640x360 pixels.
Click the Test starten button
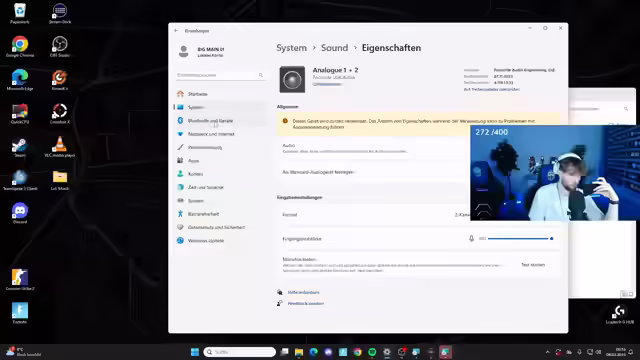pyautogui.click(x=533, y=265)
